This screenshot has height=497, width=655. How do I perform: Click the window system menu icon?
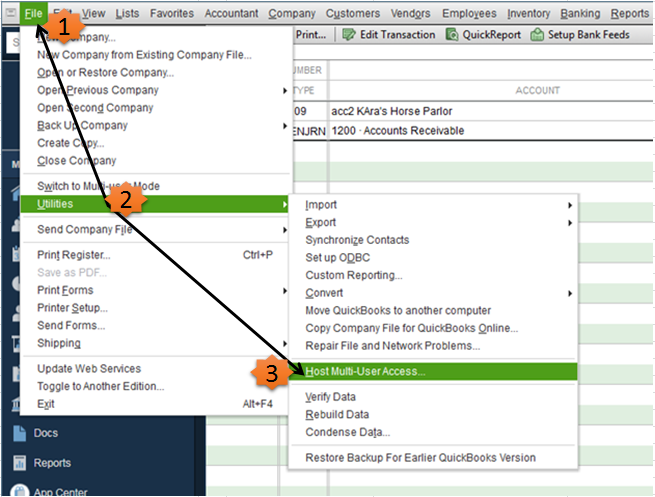pyautogui.click(x=10, y=13)
